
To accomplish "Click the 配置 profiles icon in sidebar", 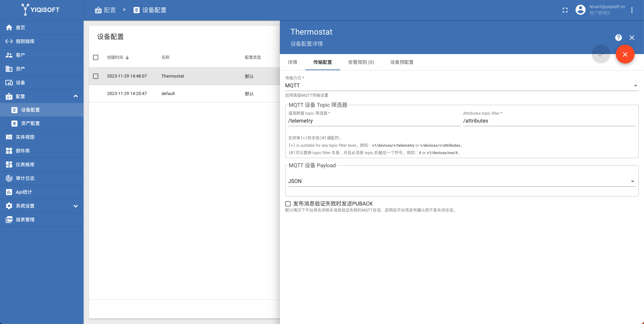I will click(x=9, y=96).
